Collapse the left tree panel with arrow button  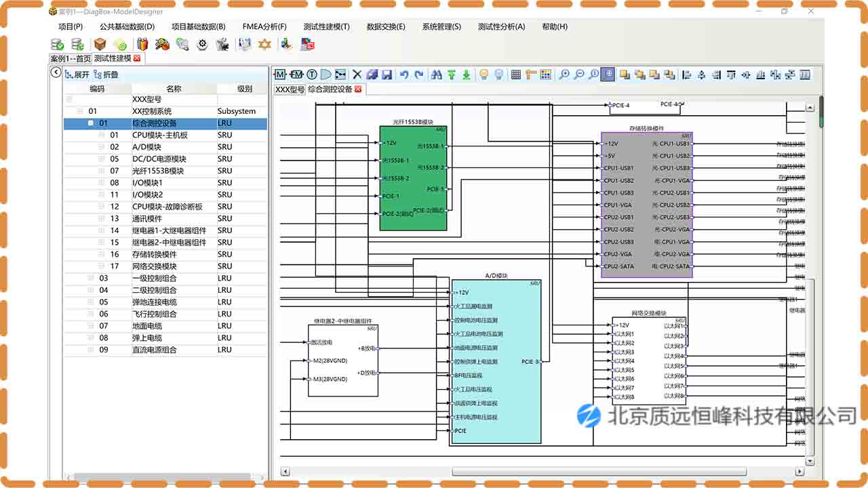click(x=56, y=73)
